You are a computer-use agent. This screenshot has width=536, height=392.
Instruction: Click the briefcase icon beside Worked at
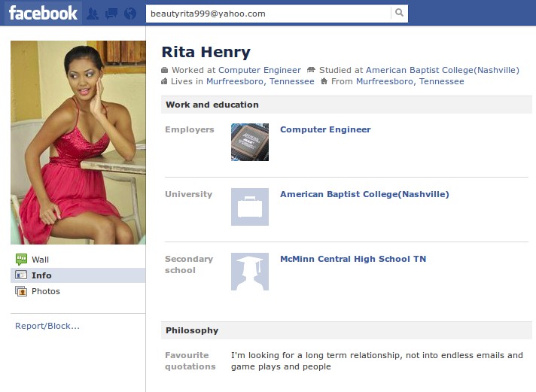pos(164,70)
